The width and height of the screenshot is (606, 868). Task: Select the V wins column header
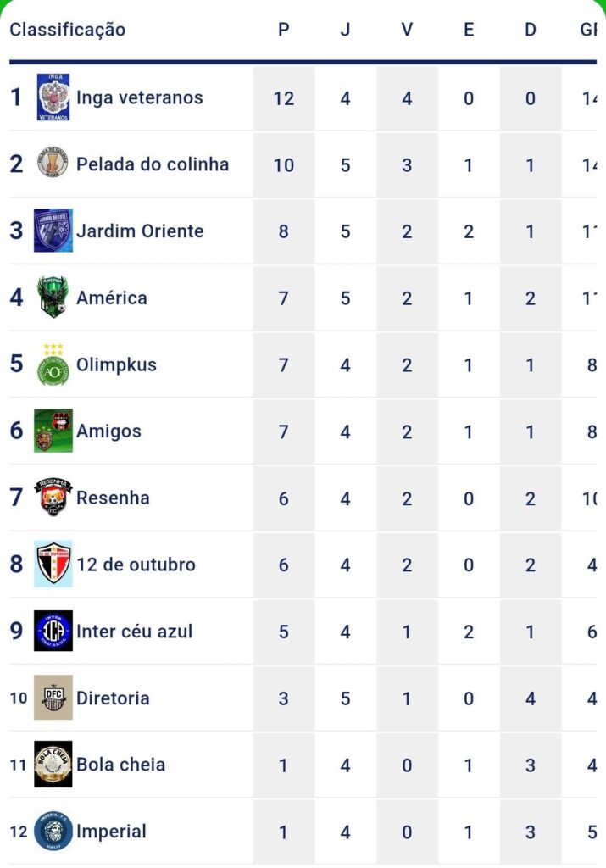[x=407, y=30]
